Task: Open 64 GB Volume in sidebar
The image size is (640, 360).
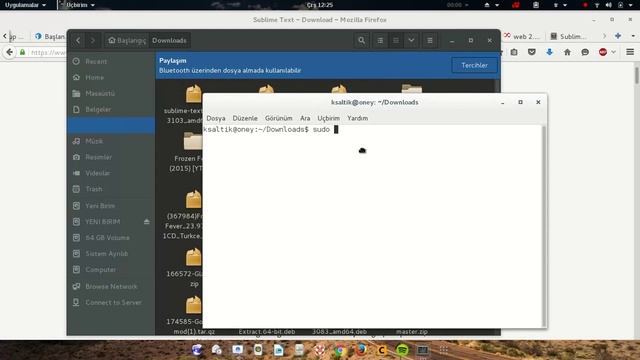Action: coord(111,238)
